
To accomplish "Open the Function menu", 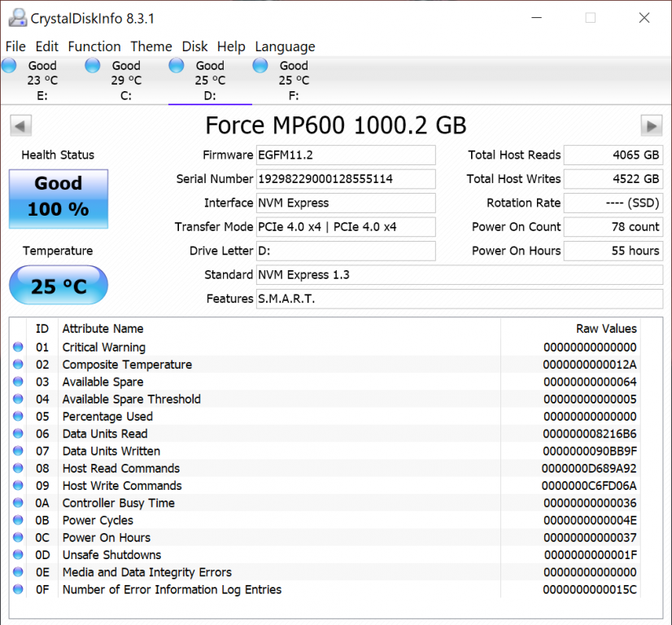I will (94, 46).
